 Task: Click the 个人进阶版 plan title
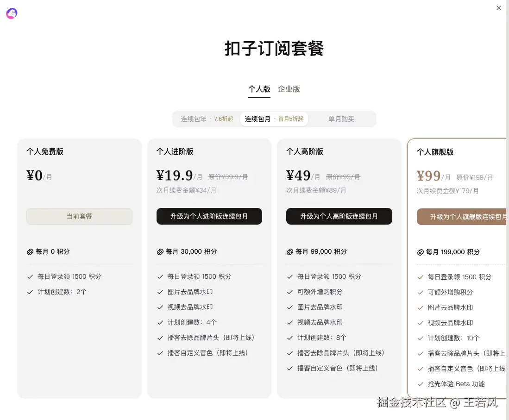click(175, 151)
